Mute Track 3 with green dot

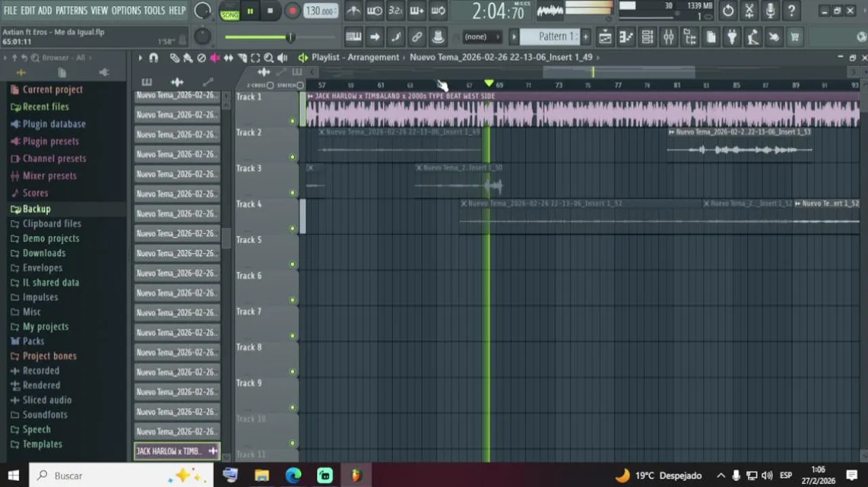293,193
